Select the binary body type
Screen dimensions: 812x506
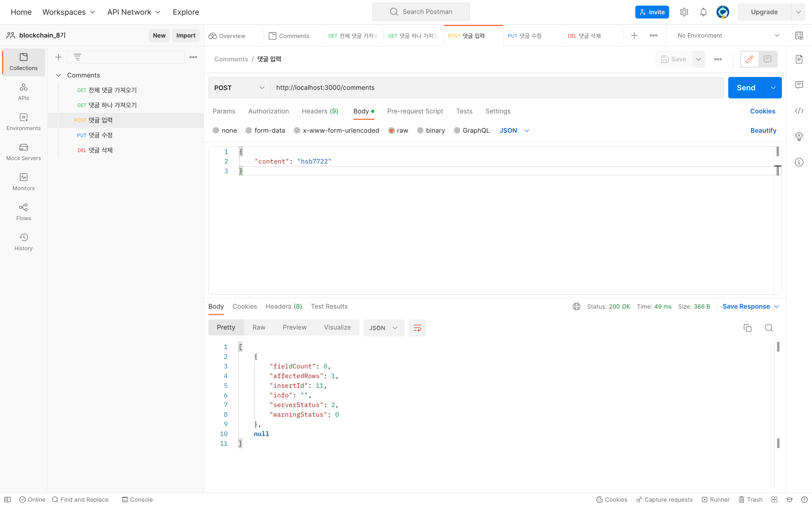[x=420, y=131]
